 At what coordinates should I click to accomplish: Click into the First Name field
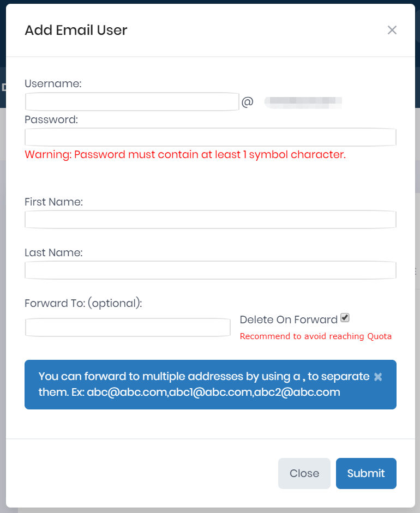click(x=210, y=220)
